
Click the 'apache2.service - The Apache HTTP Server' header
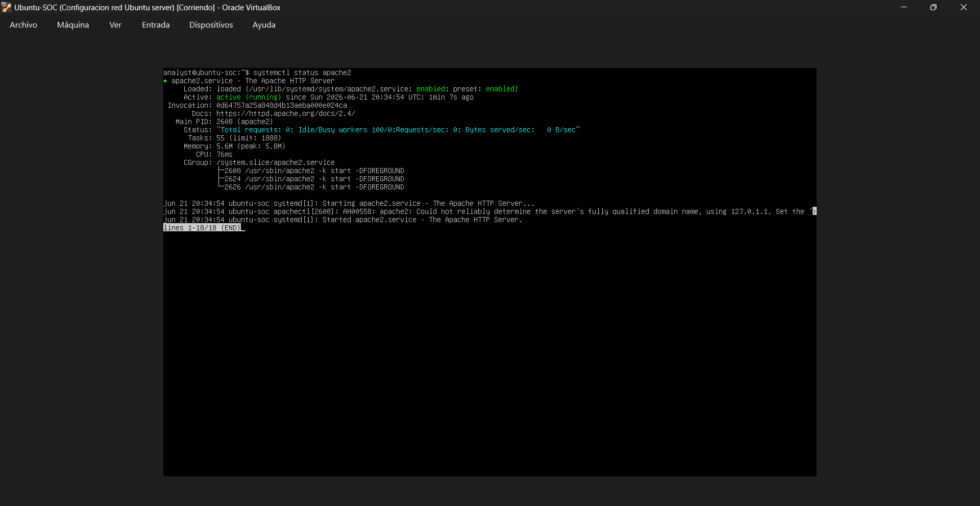pos(253,81)
